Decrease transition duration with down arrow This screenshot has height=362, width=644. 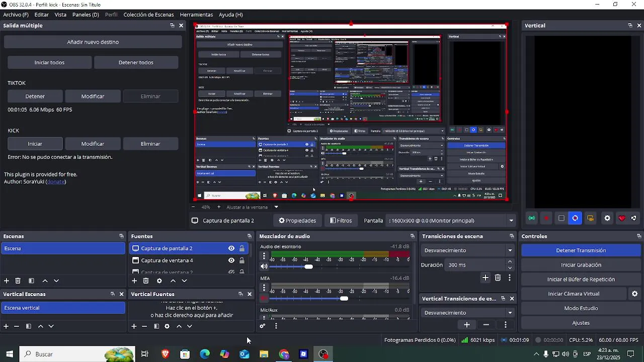510,268
